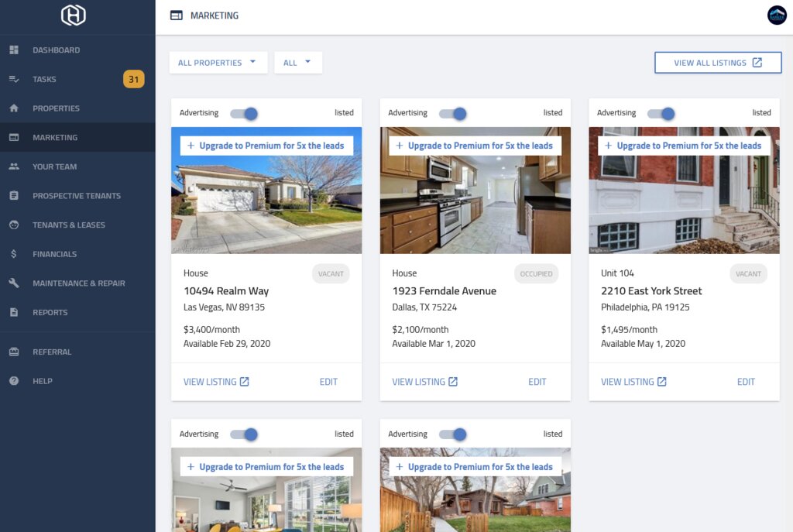This screenshot has width=793, height=532.
Task: Toggle advertising on backyard fence listing card
Action: pos(453,434)
